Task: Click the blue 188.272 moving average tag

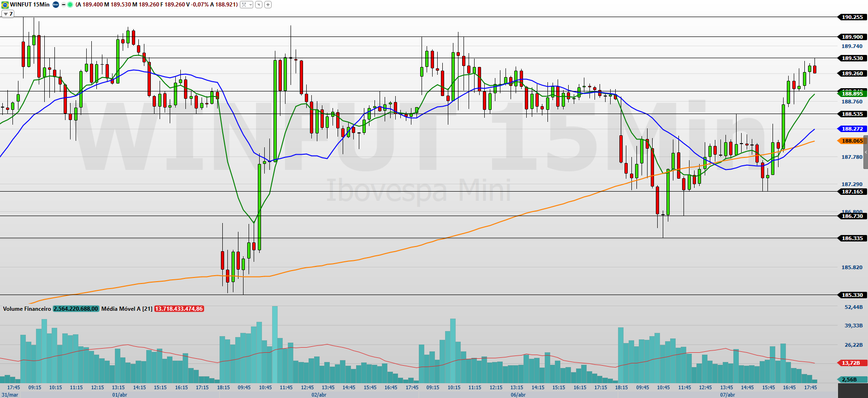Action: [x=851, y=129]
